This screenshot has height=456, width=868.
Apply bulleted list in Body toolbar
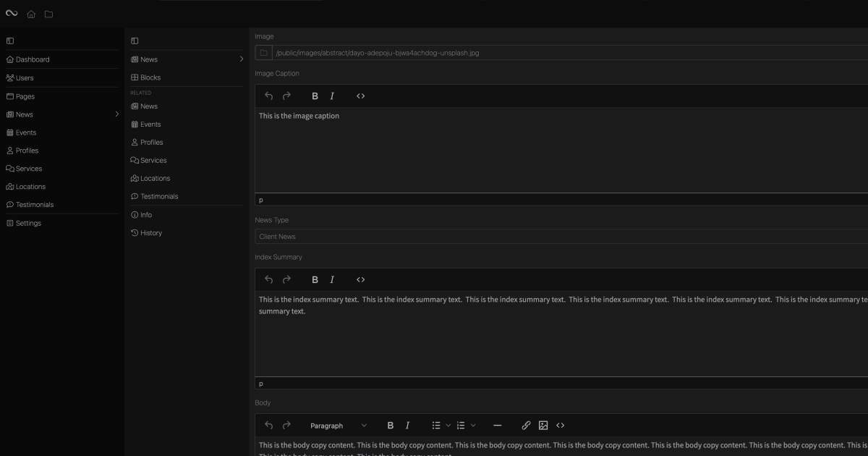(x=435, y=425)
